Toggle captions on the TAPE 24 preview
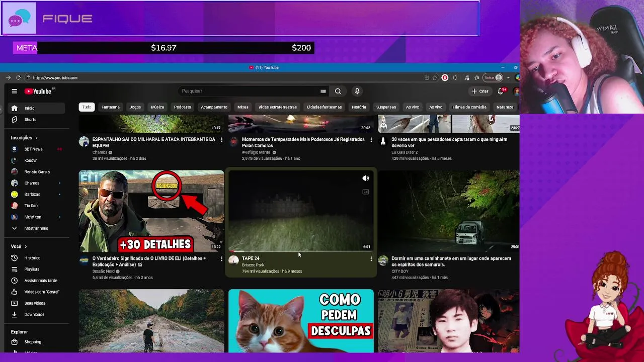Image resolution: width=644 pixels, height=362 pixels. point(366,192)
